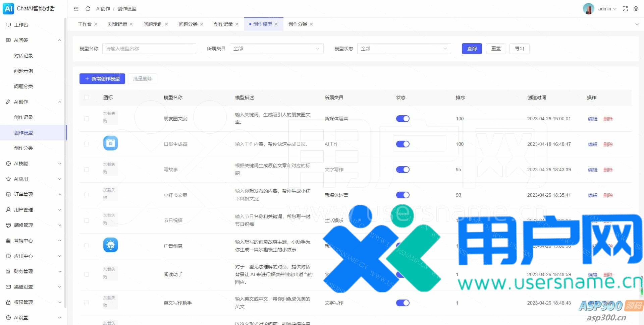Screen dimensions: 644x325
Task: Open 工作台 from the sidebar
Action: 21,25
